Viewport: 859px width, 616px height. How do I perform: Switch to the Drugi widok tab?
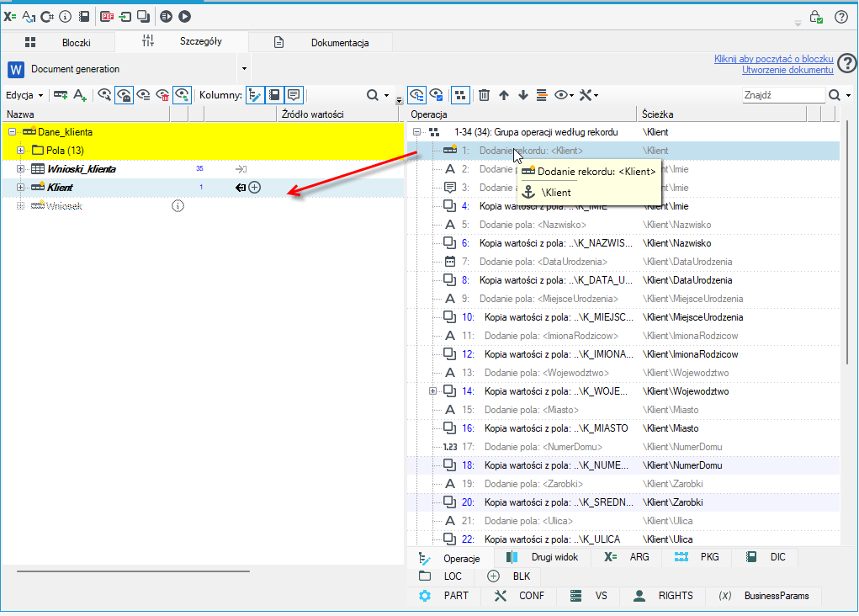pyautogui.click(x=543, y=557)
